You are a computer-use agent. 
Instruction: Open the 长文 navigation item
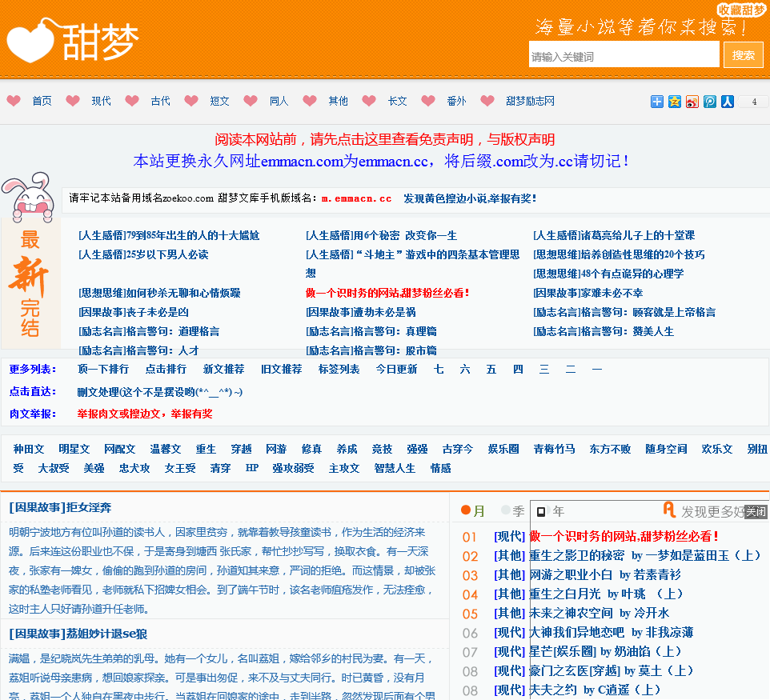coord(397,101)
